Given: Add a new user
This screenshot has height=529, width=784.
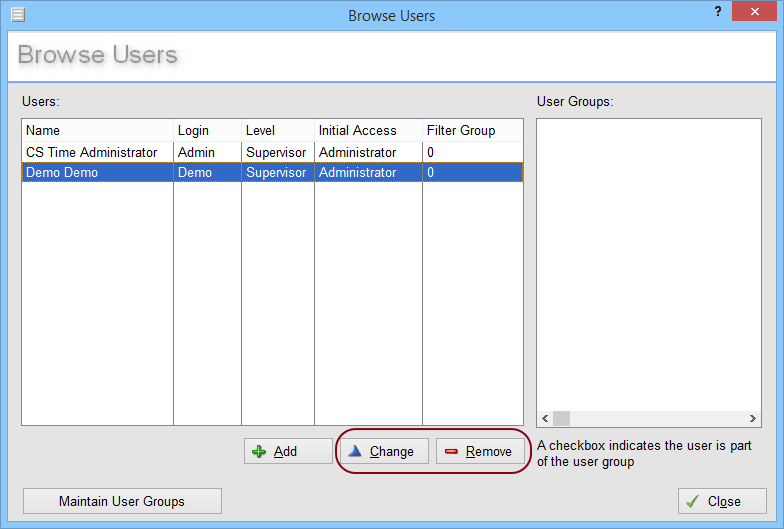Looking at the screenshot, I should (288, 451).
